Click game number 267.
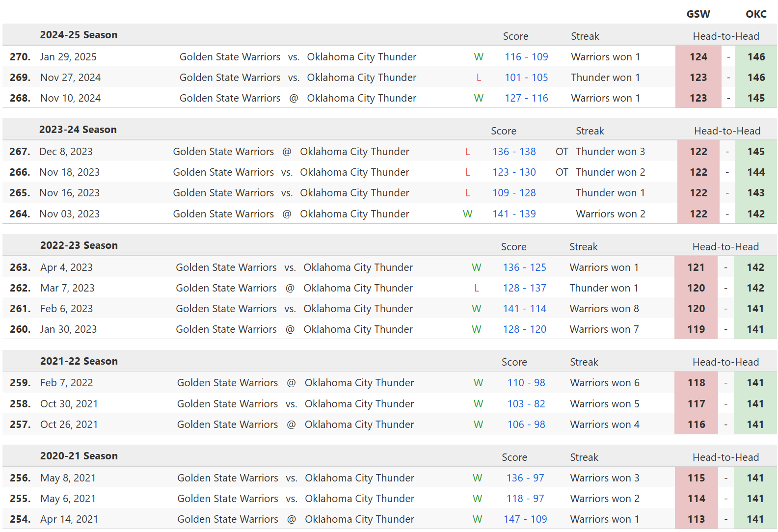778x532 pixels. [x=20, y=152]
